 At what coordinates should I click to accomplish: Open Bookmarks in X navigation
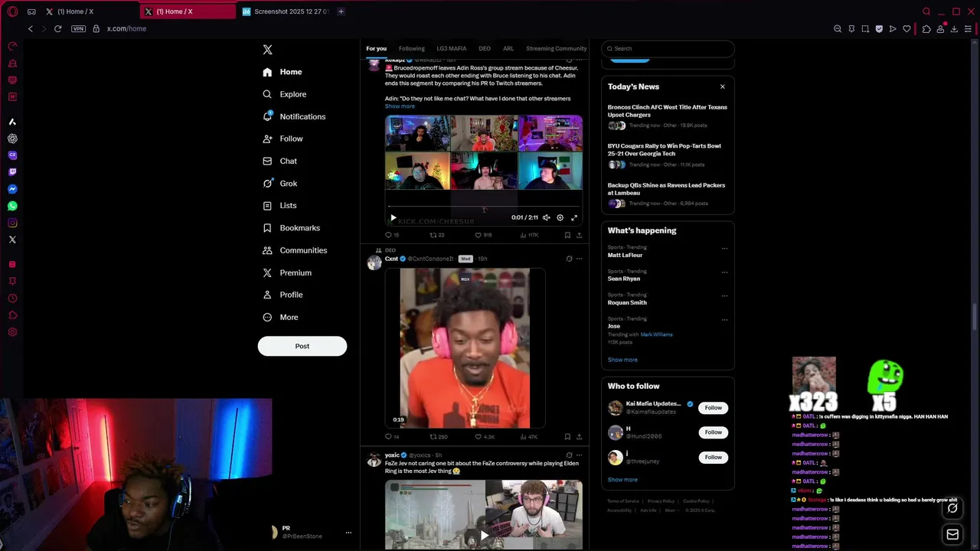click(291, 228)
